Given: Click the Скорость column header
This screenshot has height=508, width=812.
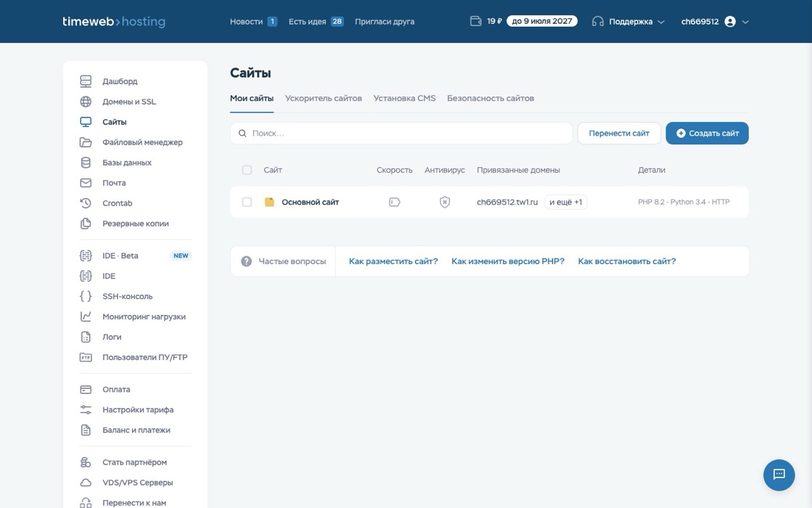Looking at the screenshot, I should tap(394, 170).
